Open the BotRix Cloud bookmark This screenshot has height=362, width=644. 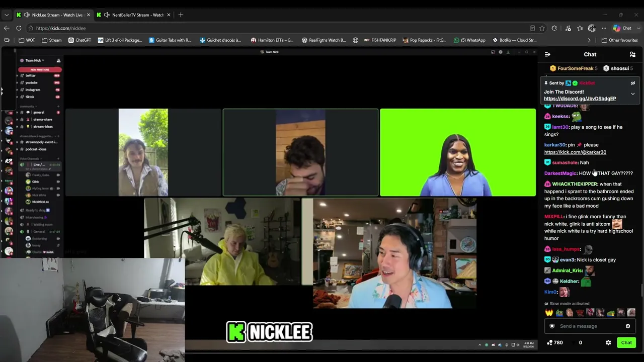point(514,40)
